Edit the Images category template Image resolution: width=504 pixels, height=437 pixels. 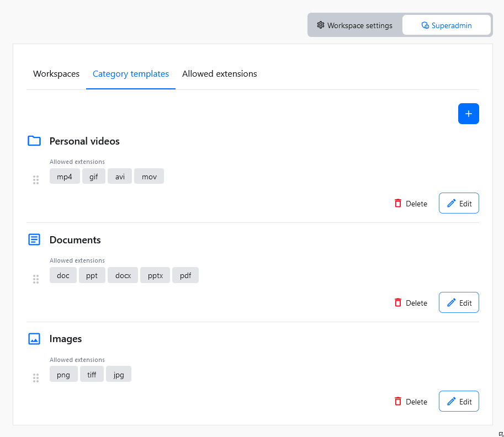click(x=459, y=402)
